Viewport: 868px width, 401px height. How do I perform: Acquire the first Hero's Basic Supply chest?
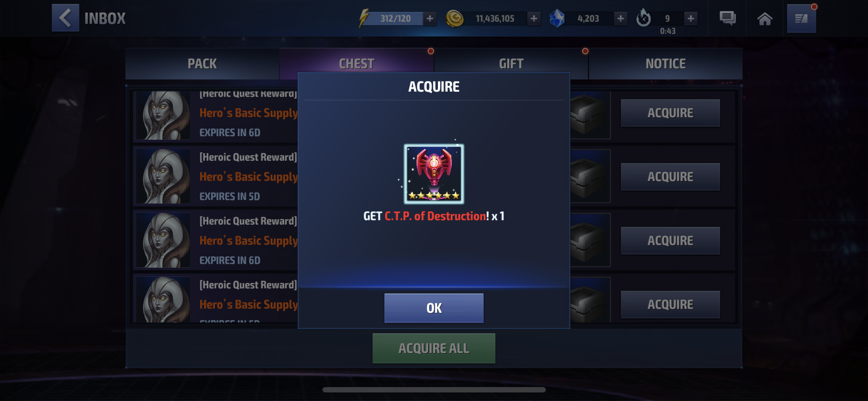670,113
